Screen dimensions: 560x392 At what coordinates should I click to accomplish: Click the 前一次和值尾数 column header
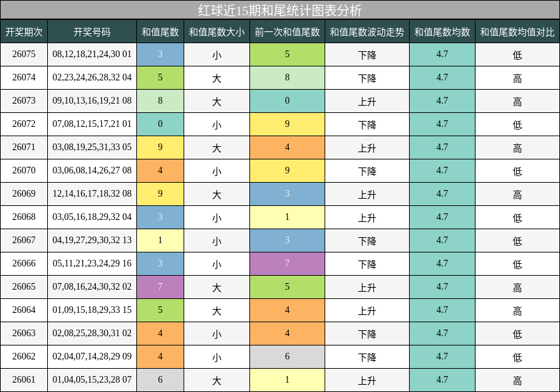[x=287, y=32]
